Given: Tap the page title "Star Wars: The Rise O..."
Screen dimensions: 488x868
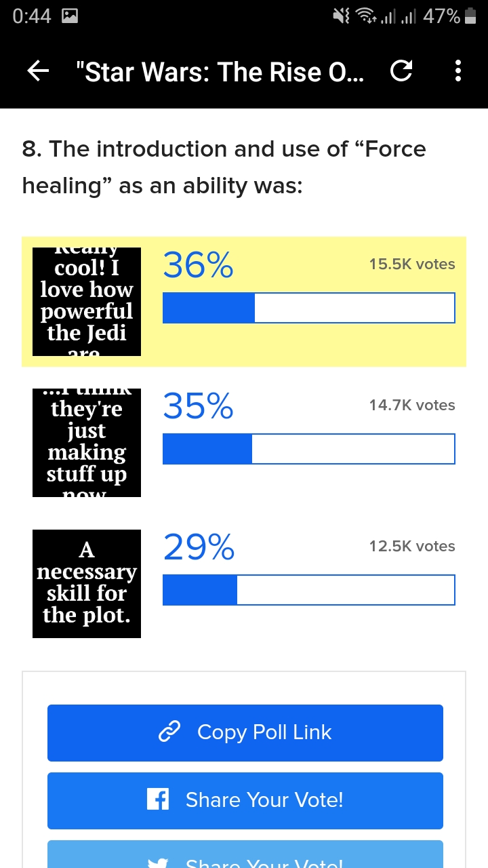Looking at the screenshot, I should tap(220, 71).
